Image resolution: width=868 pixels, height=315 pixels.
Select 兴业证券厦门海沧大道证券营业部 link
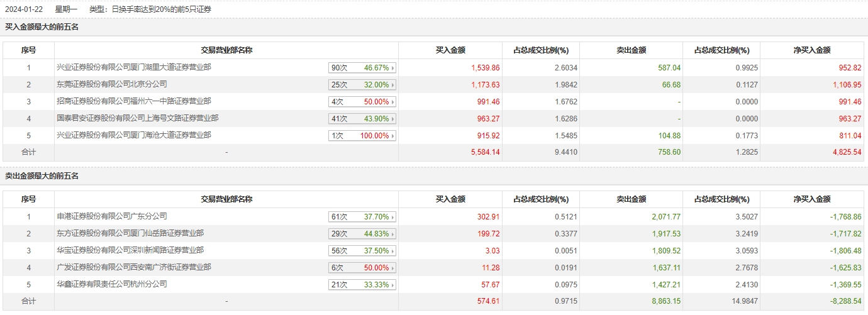134,135
